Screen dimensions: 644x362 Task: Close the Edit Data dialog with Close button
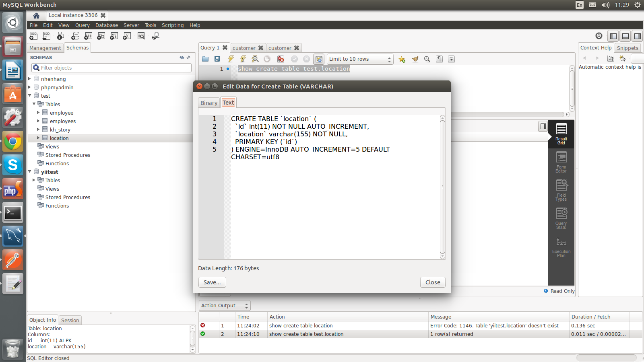433,282
